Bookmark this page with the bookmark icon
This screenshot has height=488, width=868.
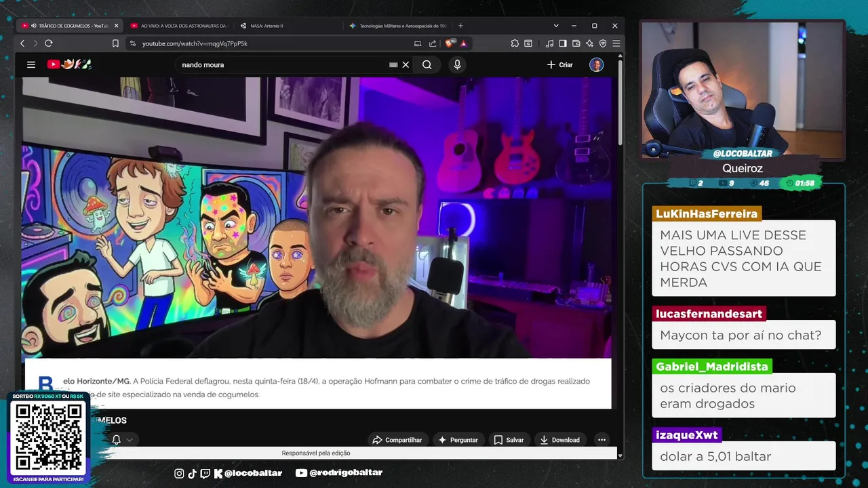[x=115, y=43]
